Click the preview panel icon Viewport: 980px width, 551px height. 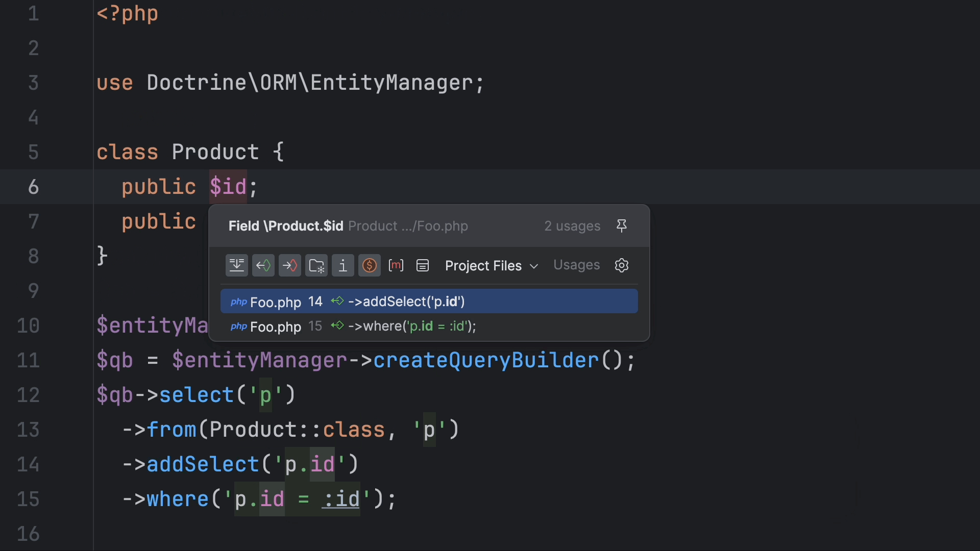coord(423,265)
